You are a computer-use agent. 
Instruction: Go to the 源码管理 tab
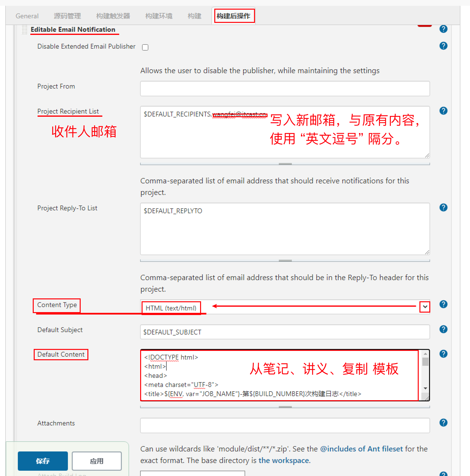(x=67, y=16)
